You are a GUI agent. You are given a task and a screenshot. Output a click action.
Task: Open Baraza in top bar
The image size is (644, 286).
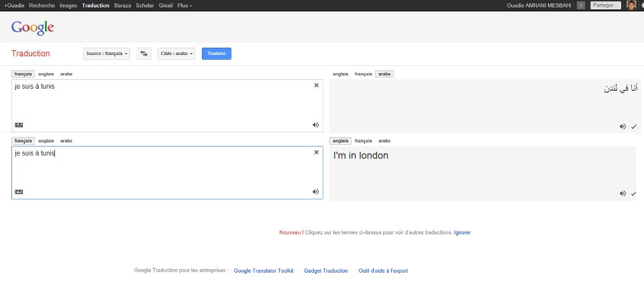point(123,5)
